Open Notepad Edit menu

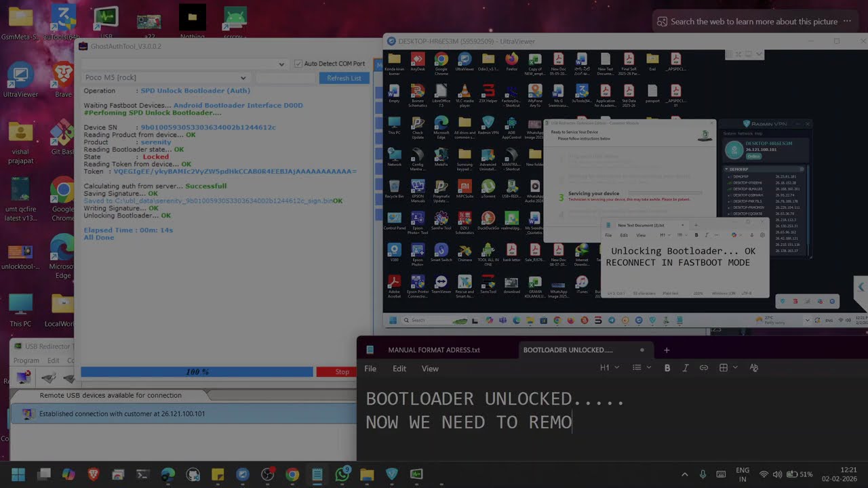[x=399, y=369]
